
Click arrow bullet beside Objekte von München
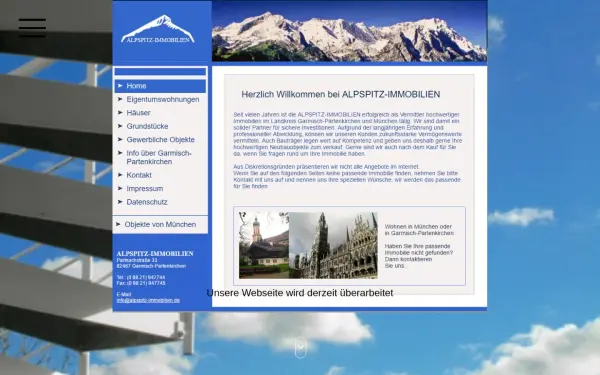(x=118, y=224)
